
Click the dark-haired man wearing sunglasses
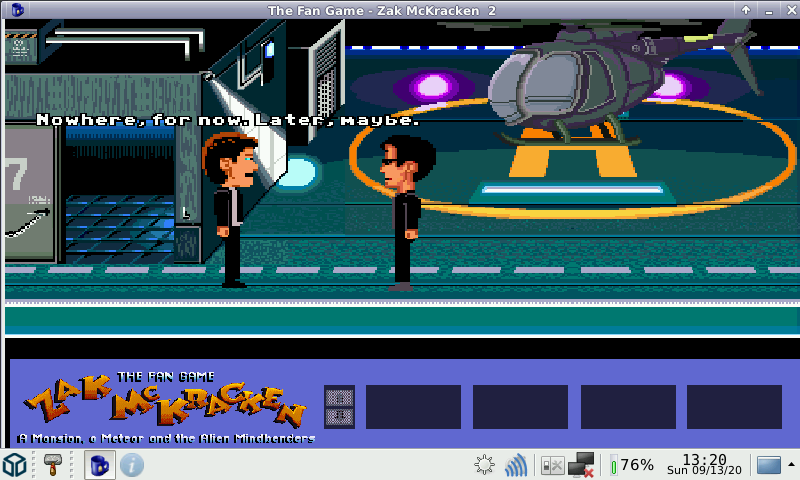[406, 212]
